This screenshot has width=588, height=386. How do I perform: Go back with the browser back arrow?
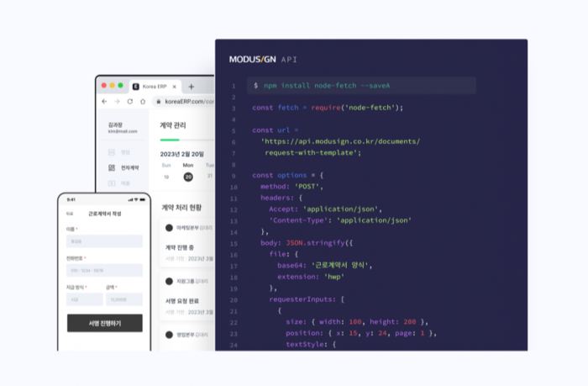(104, 102)
